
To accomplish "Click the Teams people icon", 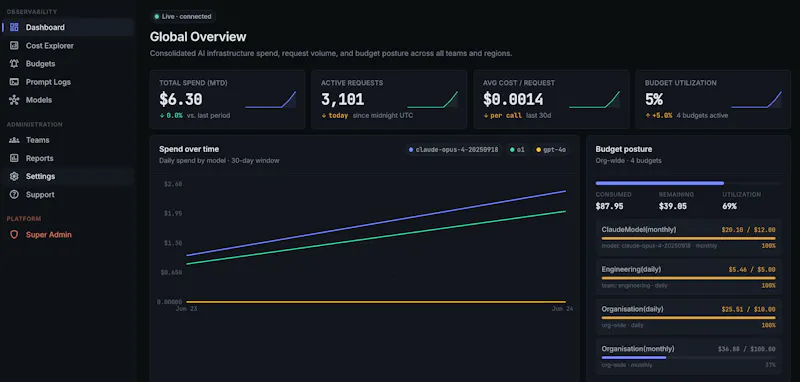I will 14,140.
